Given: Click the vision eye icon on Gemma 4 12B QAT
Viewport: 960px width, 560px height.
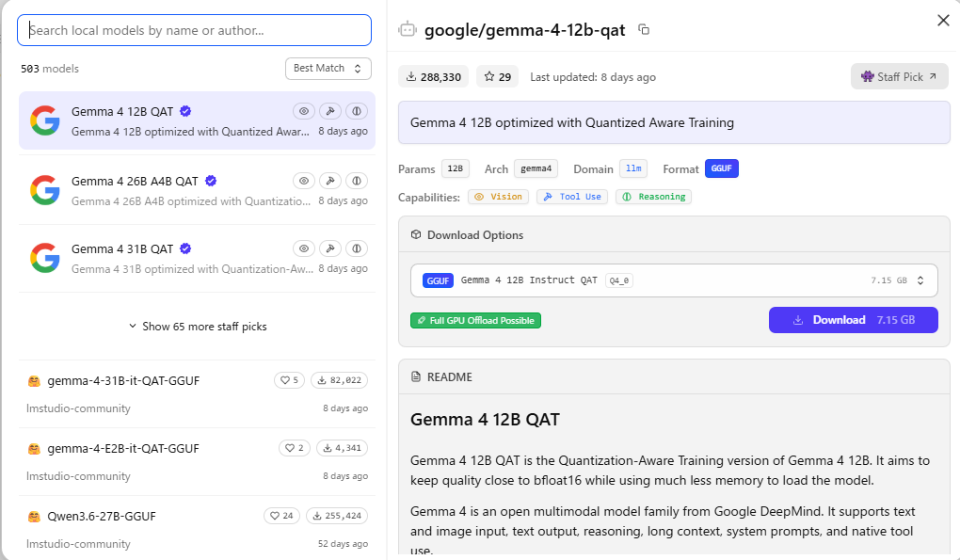Looking at the screenshot, I should (304, 111).
